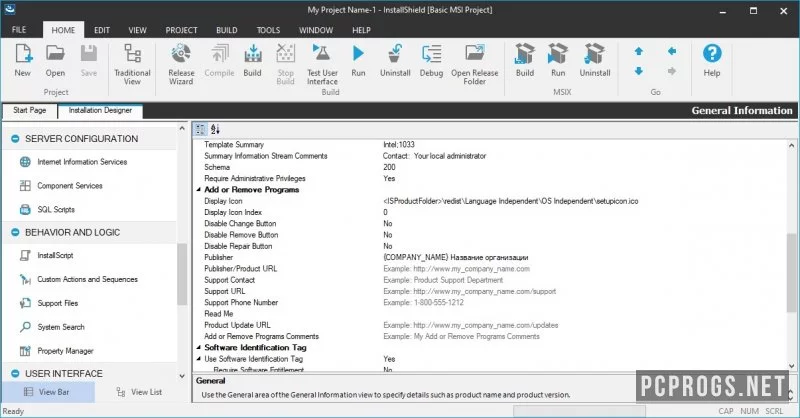This screenshot has height=418, width=800.
Task: Collapse Software Identification Tag category
Action: pos(198,348)
